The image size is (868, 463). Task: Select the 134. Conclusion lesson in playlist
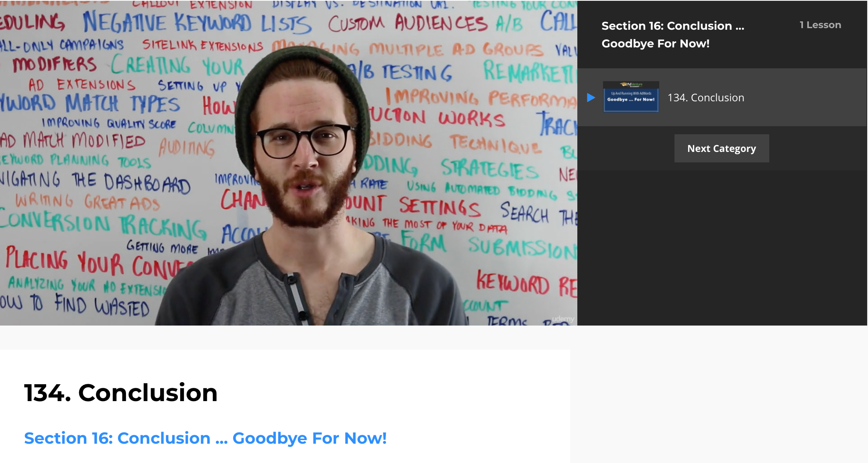[x=706, y=98]
